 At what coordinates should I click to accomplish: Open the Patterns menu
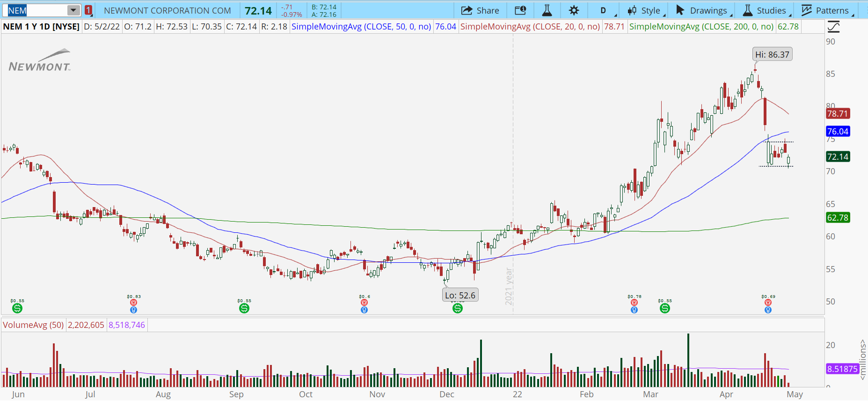[x=827, y=10]
